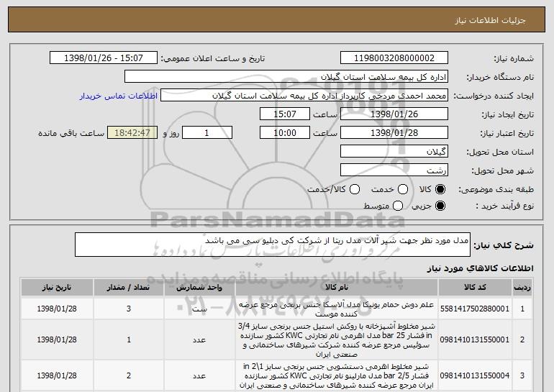Click the unit ست in row 1
Screen dimensions: 554x392
pos(199,309)
